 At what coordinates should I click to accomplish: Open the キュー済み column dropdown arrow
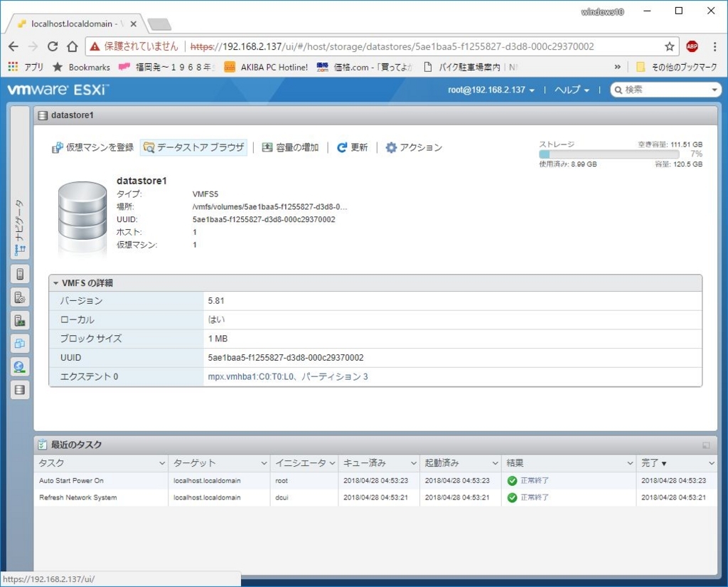[x=414, y=463]
